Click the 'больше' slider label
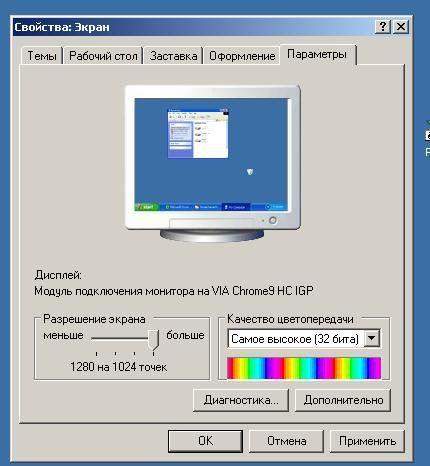The height and width of the screenshot is (466, 430). (x=185, y=335)
